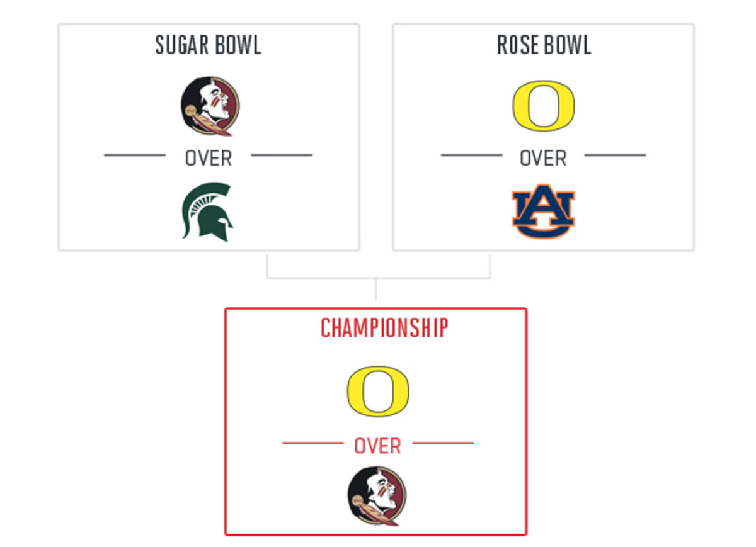Click line left of OVER in Rose Bowl
This screenshot has width=756, height=547.
pyautogui.click(x=471, y=155)
